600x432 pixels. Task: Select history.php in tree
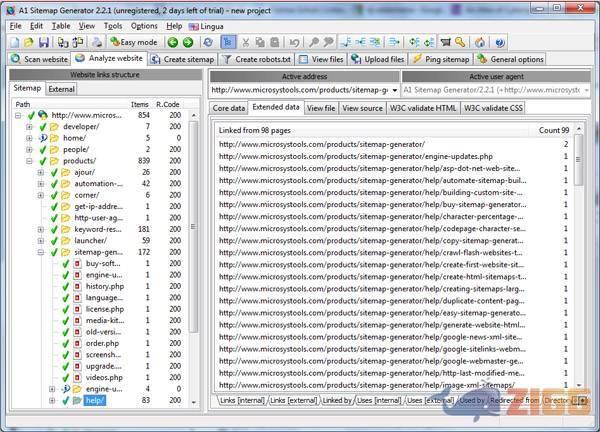pos(105,286)
